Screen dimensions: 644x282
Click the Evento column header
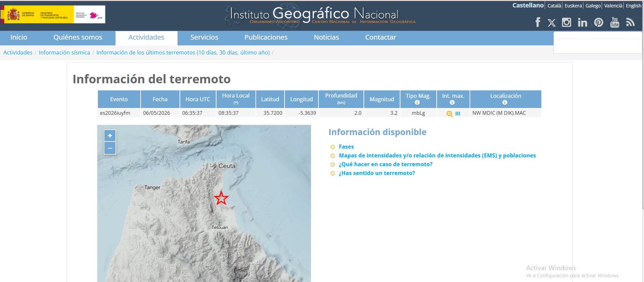119,99
